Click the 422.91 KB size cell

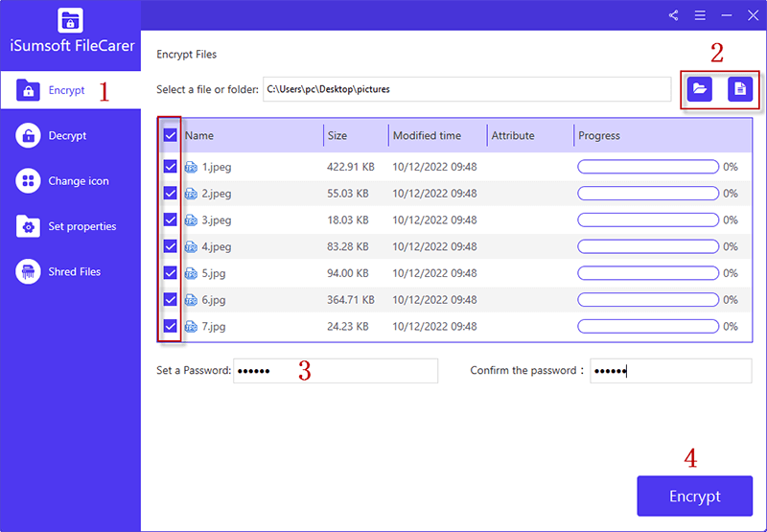(351, 167)
